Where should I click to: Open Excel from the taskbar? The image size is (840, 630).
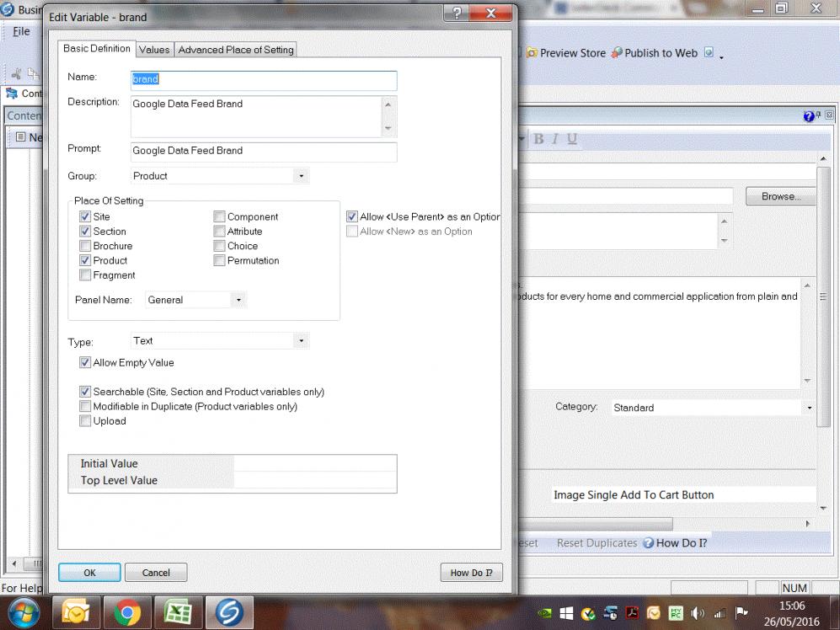pyautogui.click(x=179, y=611)
